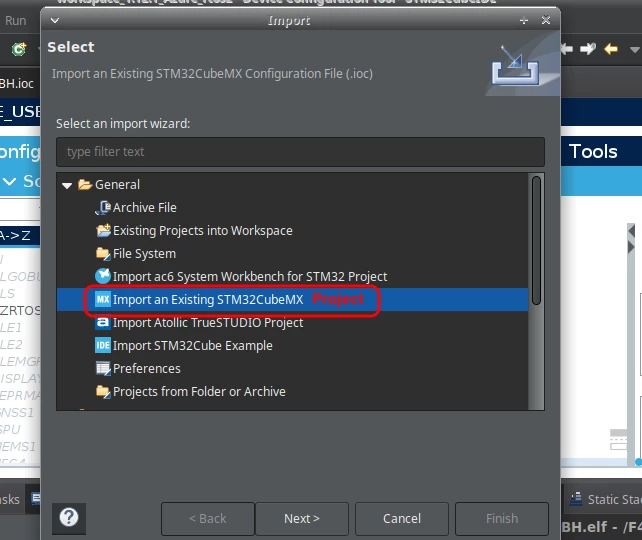The image size is (642, 540).
Task: Select Preferences import wizard
Action: 147,368
